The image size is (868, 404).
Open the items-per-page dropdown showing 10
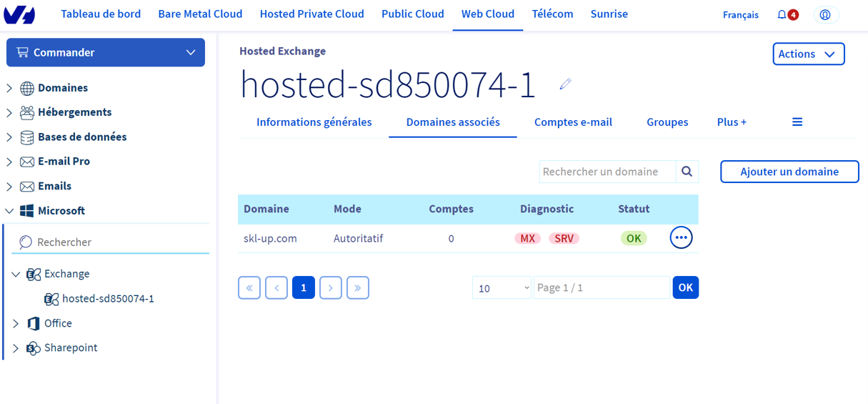pos(502,287)
